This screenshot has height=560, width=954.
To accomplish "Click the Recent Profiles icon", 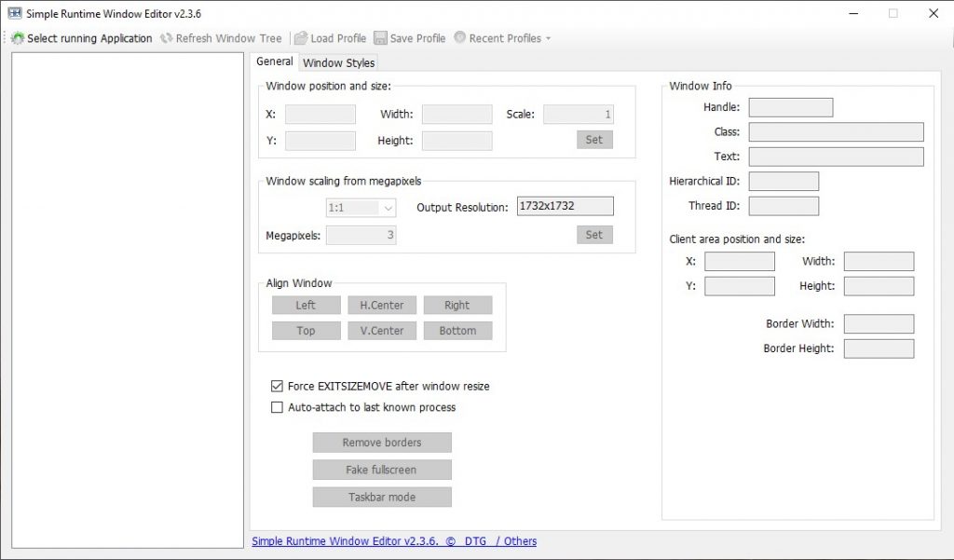I will tap(459, 38).
